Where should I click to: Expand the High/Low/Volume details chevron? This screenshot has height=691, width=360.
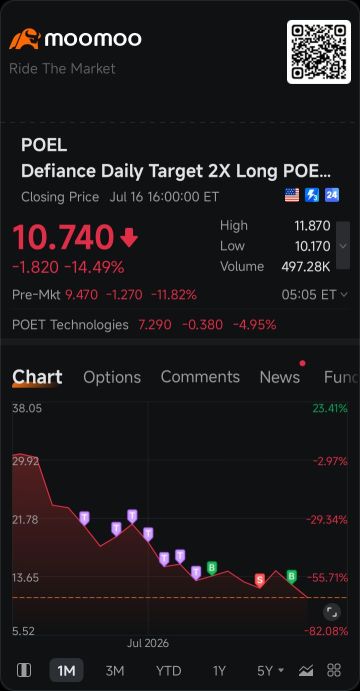pyautogui.click(x=343, y=245)
